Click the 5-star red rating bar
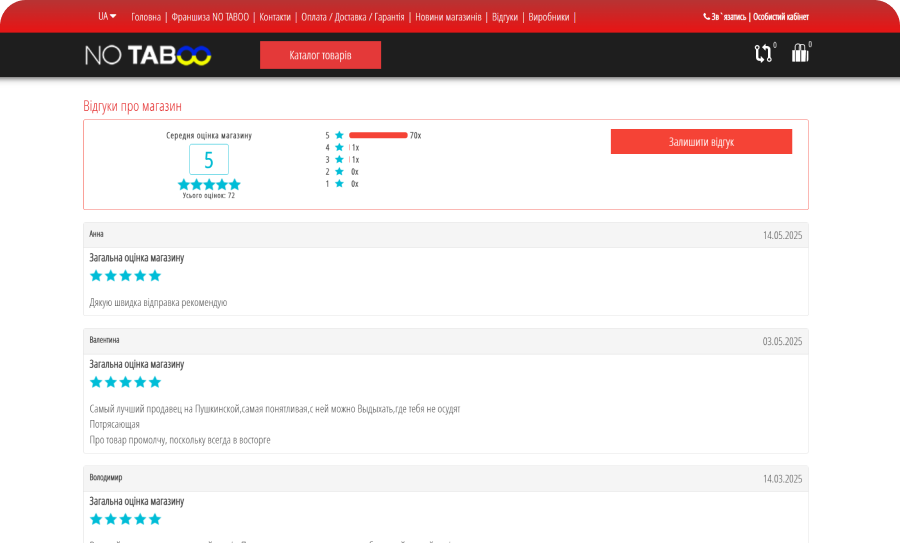 point(378,135)
